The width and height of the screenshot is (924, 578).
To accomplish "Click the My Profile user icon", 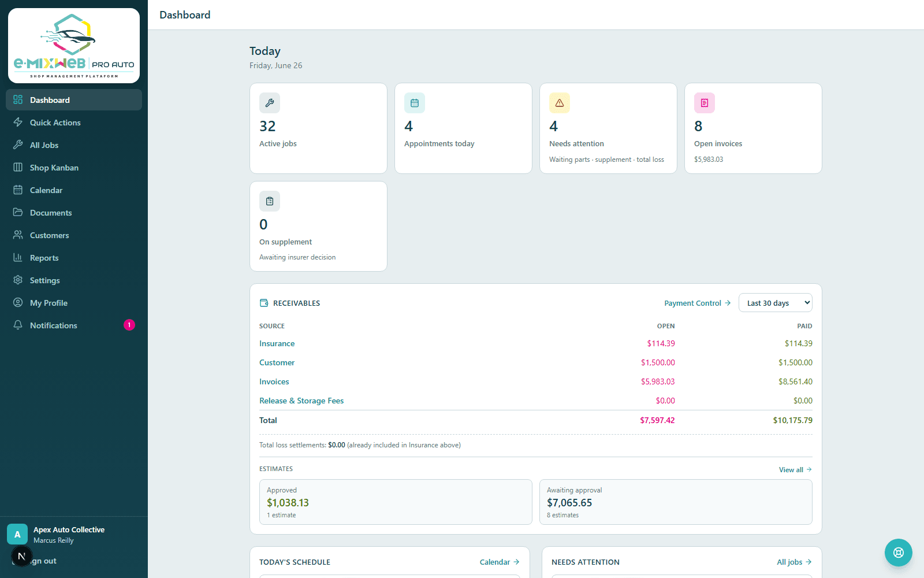I will click(x=18, y=302).
